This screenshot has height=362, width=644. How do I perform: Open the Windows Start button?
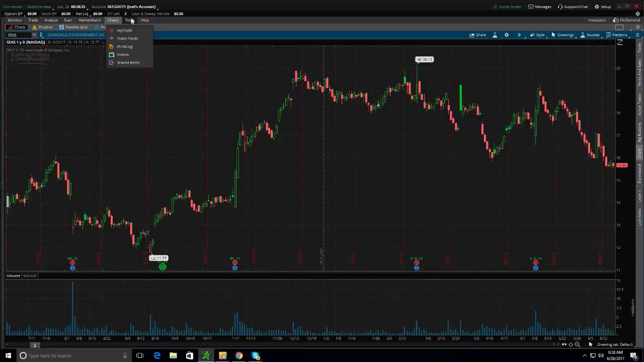coord(8,355)
